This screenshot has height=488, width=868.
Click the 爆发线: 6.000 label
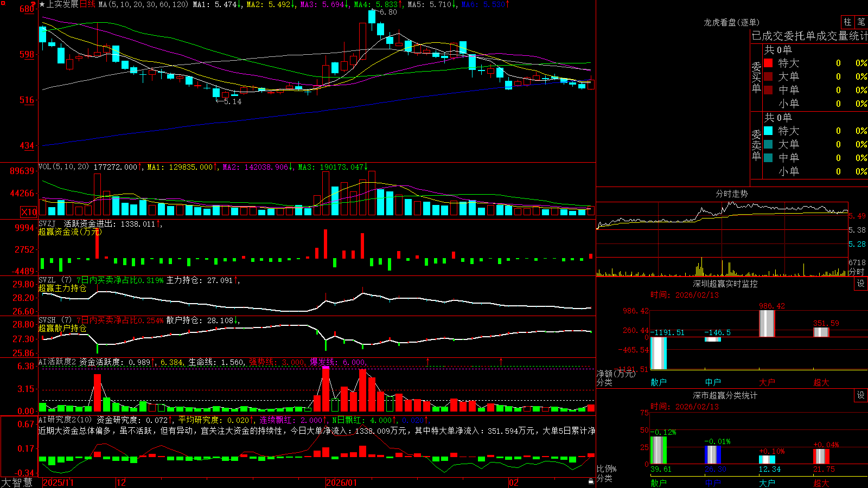[x=338, y=362]
